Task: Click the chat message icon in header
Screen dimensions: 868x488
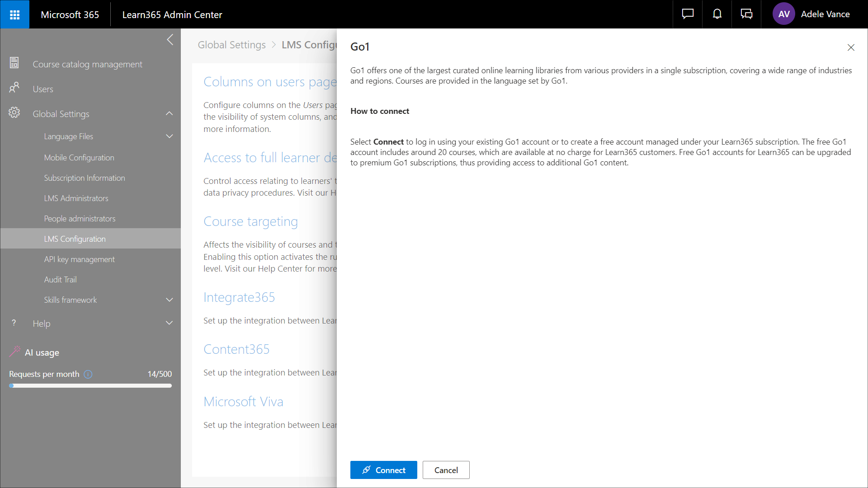Action: [688, 14]
